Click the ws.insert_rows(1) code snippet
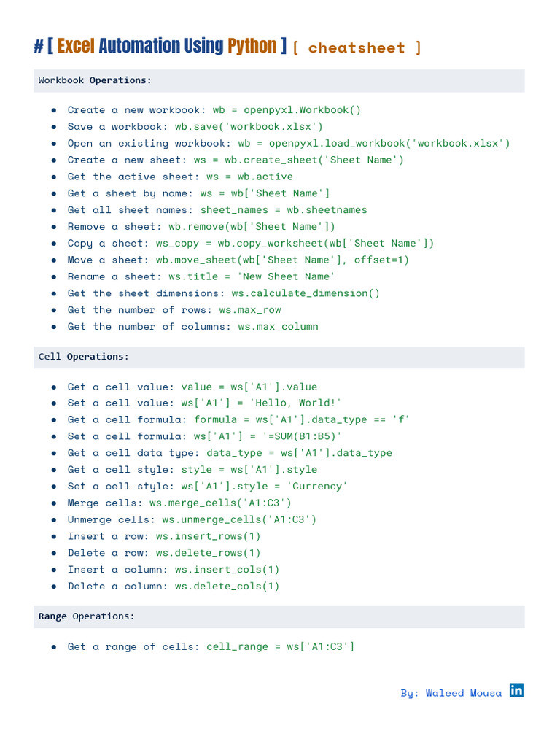560x747 pixels. pos(208,536)
